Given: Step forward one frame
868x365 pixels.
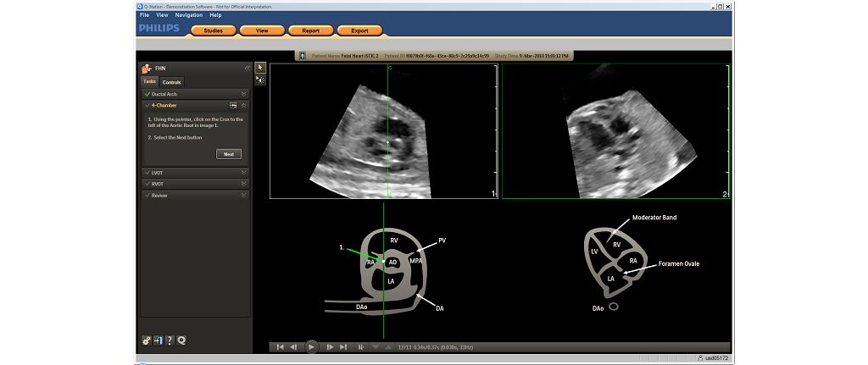Looking at the screenshot, I should pyautogui.click(x=330, y=347).
